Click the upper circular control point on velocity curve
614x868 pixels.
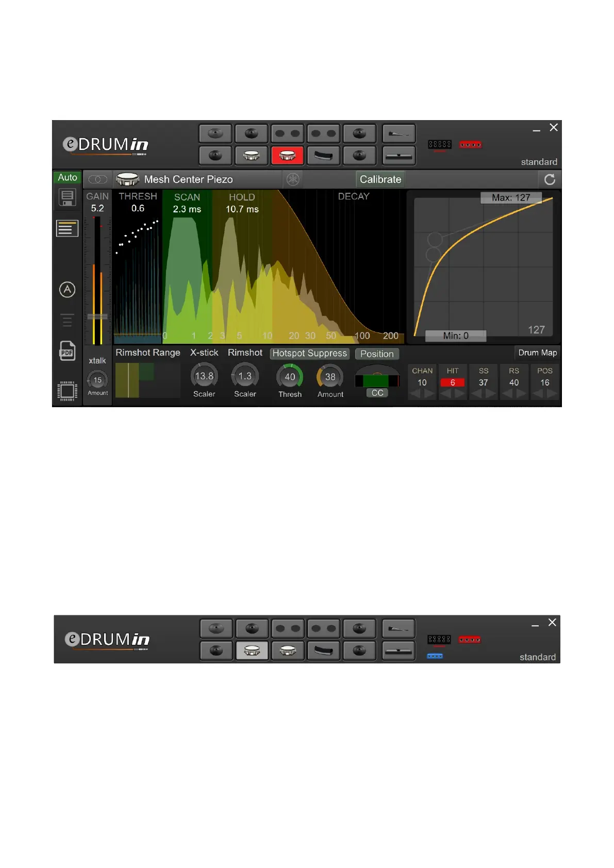coord(435,240)
